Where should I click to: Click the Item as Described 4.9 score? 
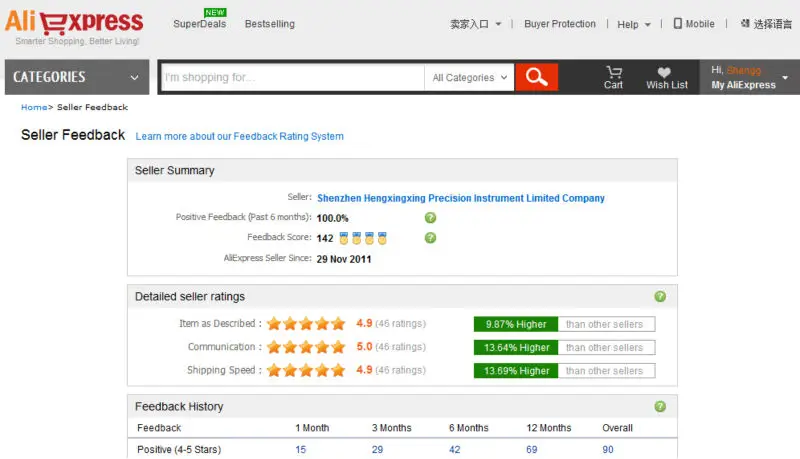click(364, 323)
